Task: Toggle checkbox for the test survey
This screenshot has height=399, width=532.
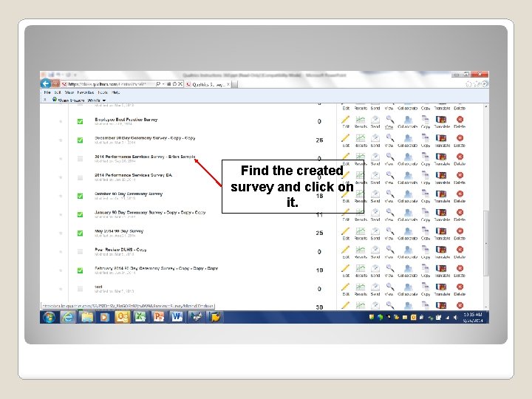Action: [80, 289]
